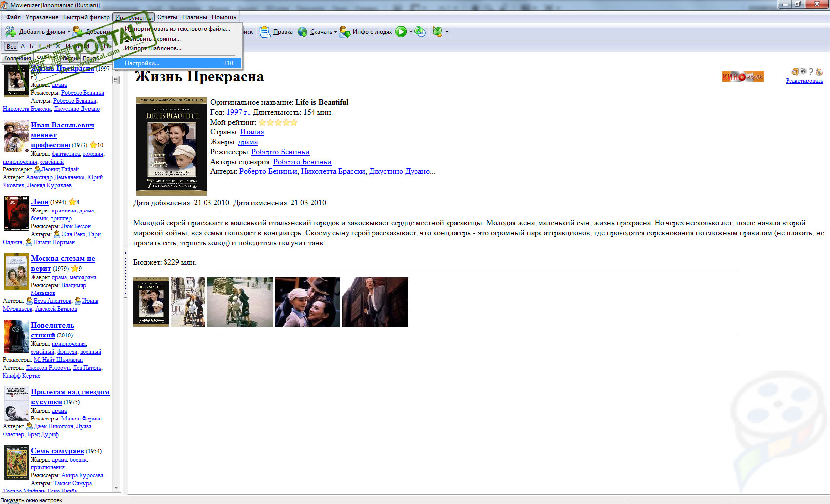Click the Life Is Beautiful poster in the detail pane

click(x=171, y=146)
